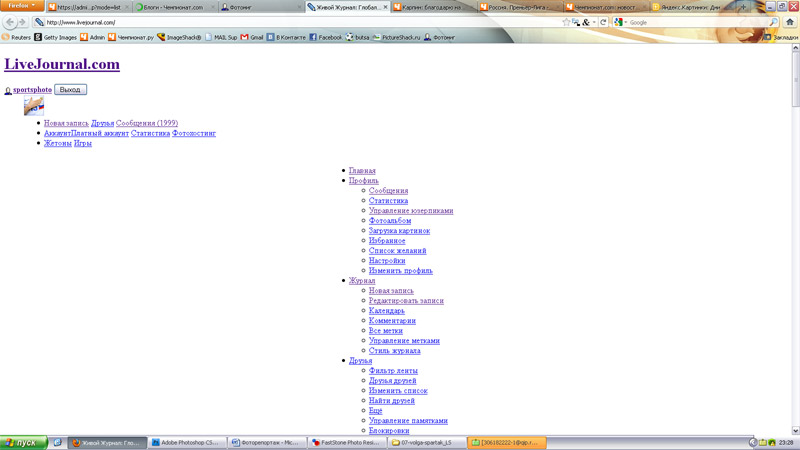Open the Чемпионат.ру bookmark
Screen dimensions: 800x450
coord(131,37)
